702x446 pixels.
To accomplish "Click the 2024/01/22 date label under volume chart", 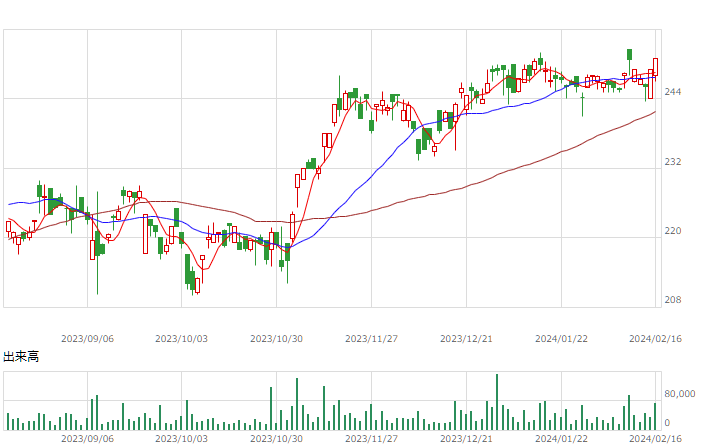I will point(561,438).
